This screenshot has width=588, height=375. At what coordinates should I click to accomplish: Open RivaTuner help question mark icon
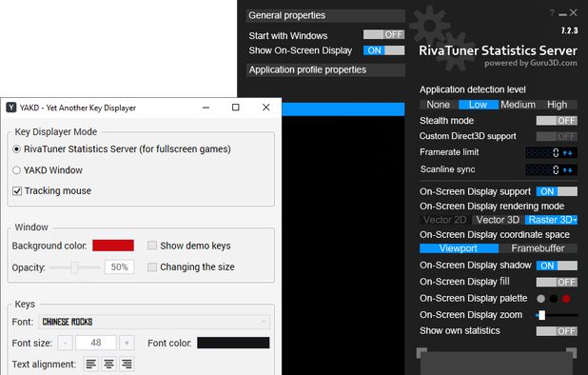pyautogui.click(x=552, y=13)
